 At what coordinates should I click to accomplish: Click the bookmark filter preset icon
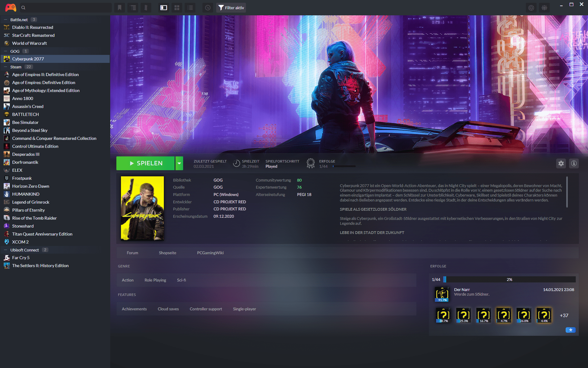[x=120, y=8]
